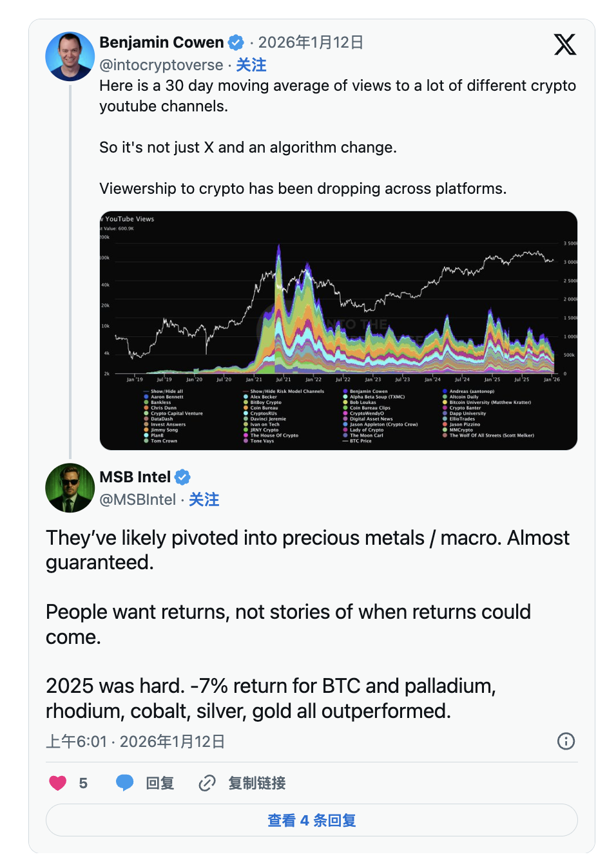Follow @MSBIntel via 关注 link
This screenshot has height=868, width=607.
pyautogui.click(x=204, y=500)
